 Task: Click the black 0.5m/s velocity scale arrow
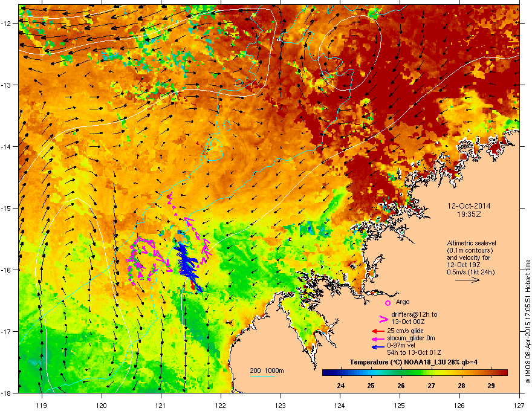[x=467, y=280]
